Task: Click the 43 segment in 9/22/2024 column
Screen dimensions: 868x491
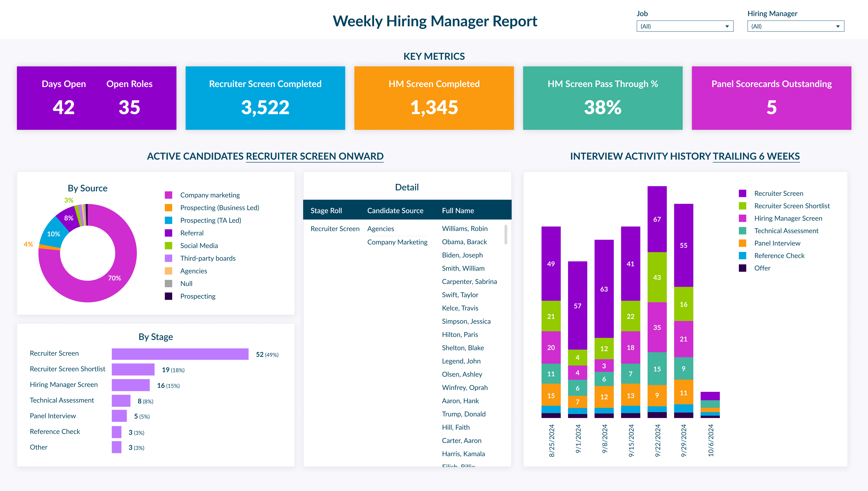Action: click(x=657, y=277)
